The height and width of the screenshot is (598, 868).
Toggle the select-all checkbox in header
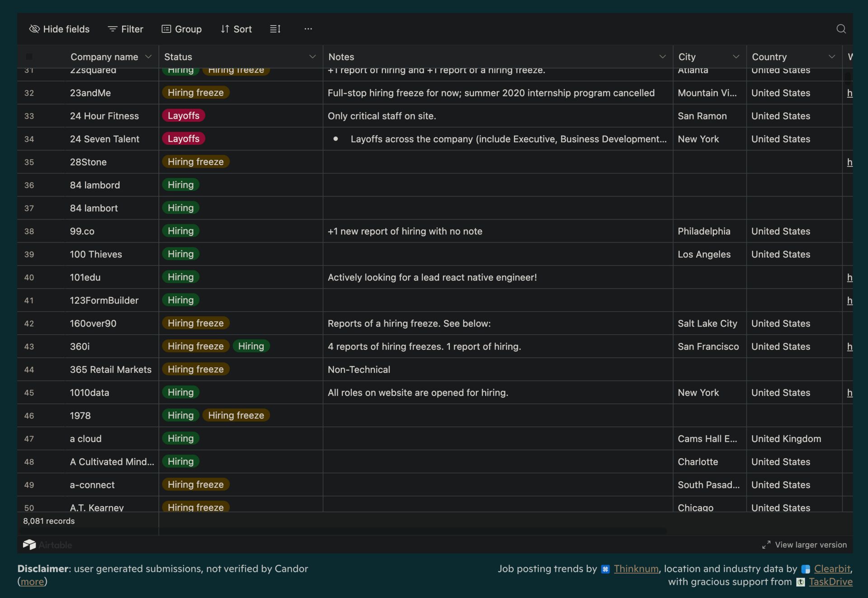click(29, 57)
